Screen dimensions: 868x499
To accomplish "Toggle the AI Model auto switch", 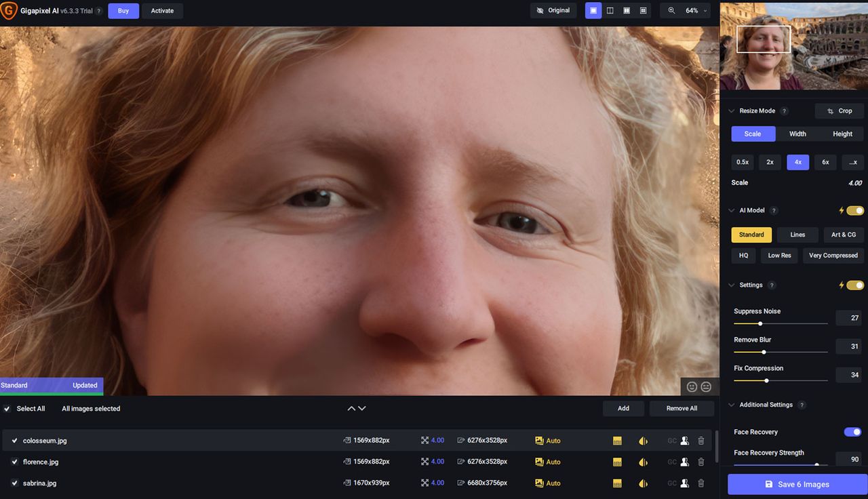I will [855, 210].
